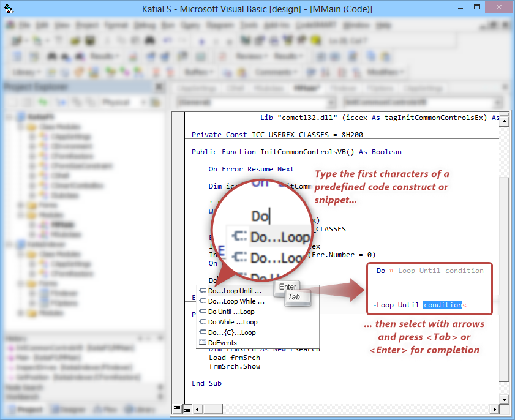Open the Visual Basic title bar app icon
The width and height of the screenshot is (515, 420).
click(x=9, y=9)
